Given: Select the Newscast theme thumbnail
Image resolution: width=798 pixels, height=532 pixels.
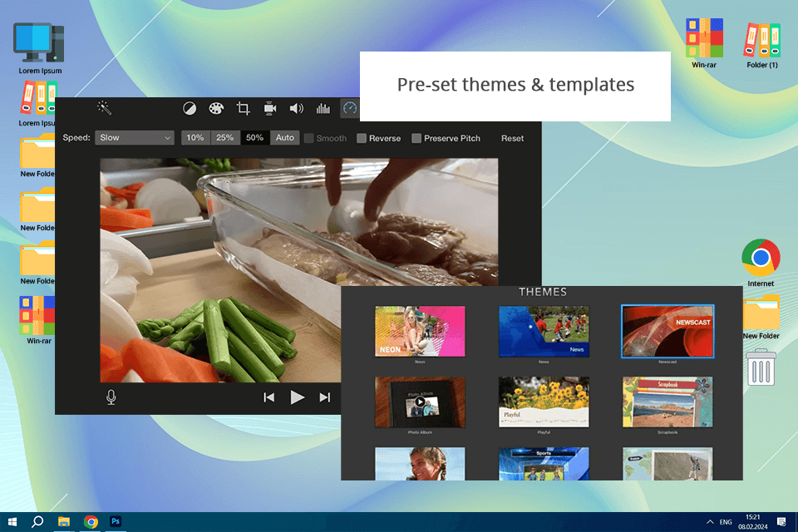Looking at the screenshot, I should [667, 331].
